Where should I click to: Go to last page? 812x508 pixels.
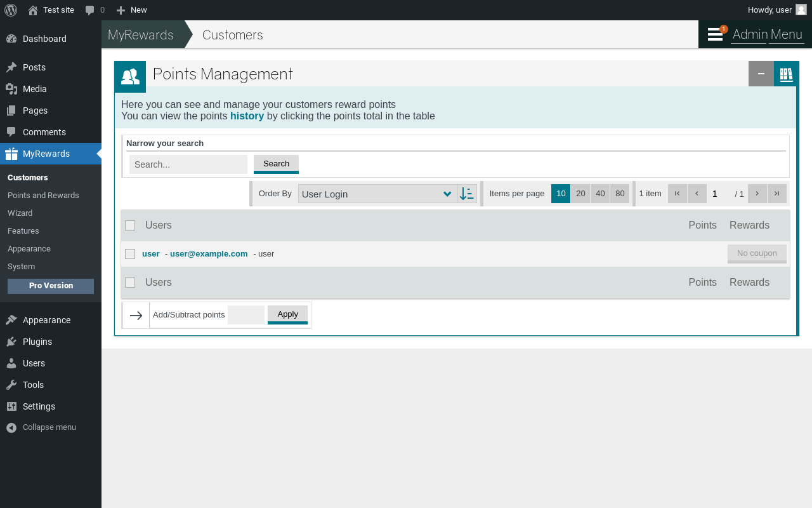pyautogui.click(x=777, y=194)
